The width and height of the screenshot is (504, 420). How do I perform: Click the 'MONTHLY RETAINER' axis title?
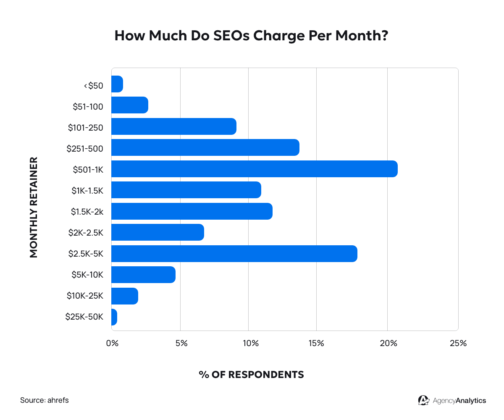tap(34, 207)
